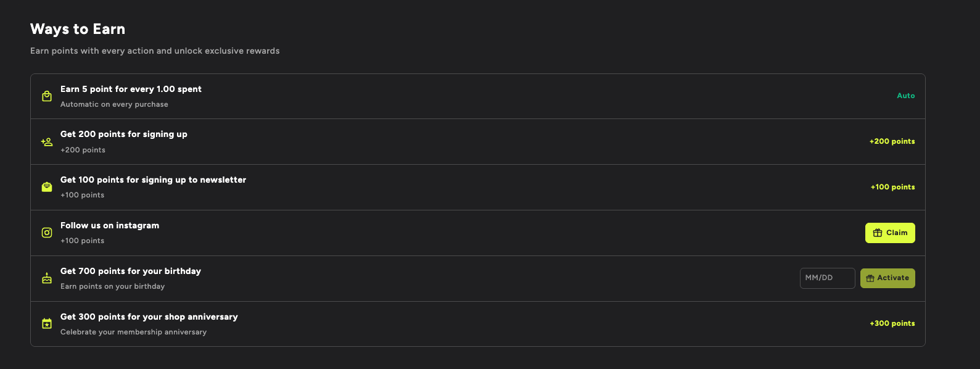980x369 pixels.
Task: Click the gift icon inside Claim button
Action: click(x=878, y=233)
